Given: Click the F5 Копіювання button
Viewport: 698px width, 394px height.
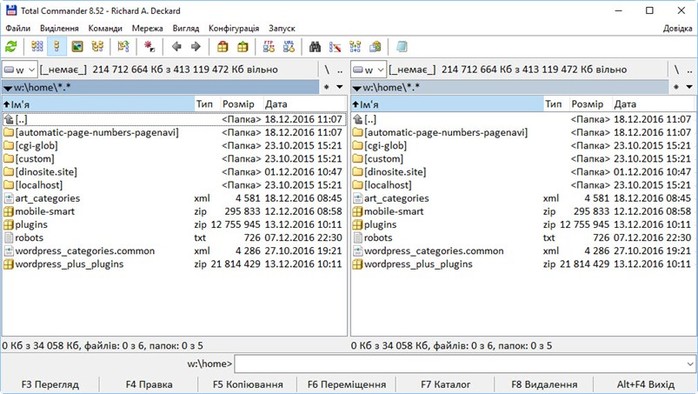Looking at the screenshot, I should 248,384.
